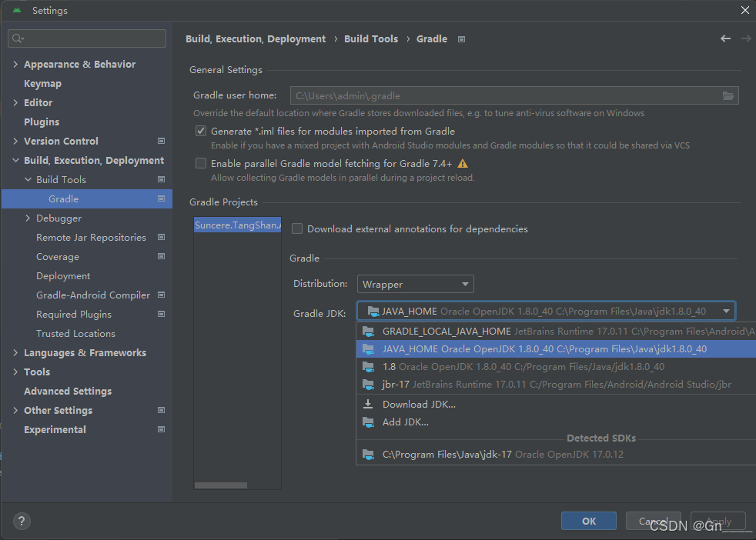Image resolution: width=756 pixels, height=540 pixels.
Task: Click the project-settings icon on Remote Jar Repositories
Action: coord(162,238)
